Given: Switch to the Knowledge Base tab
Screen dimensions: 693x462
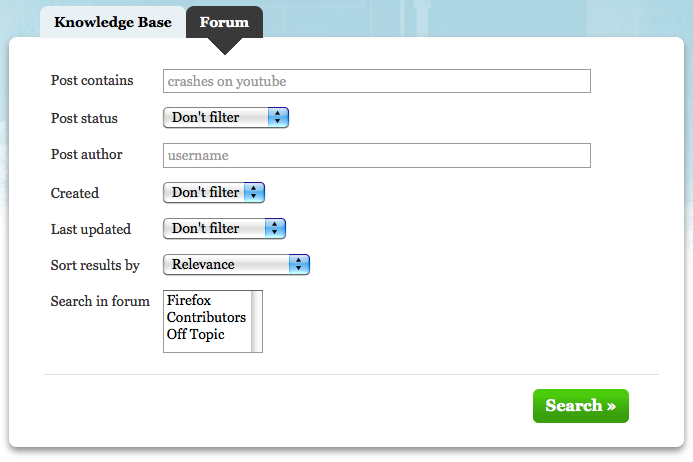Looking at the screenshot, I should coord(113,22).
